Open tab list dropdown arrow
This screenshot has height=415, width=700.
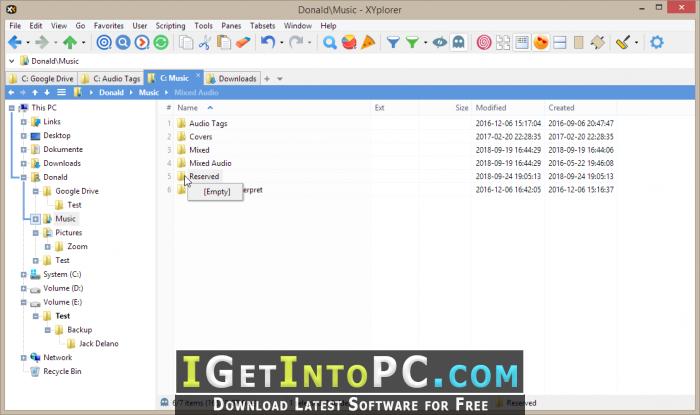(x=280, y=79)
